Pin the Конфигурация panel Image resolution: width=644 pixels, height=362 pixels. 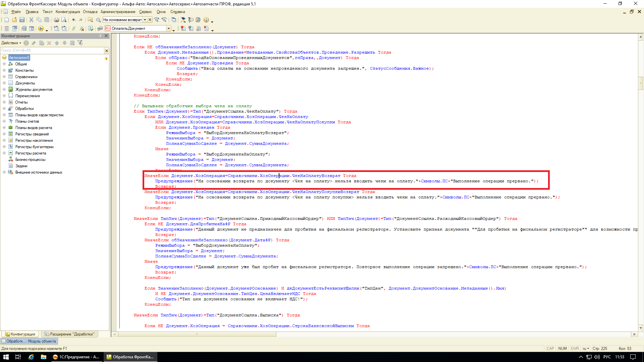pos(100,36)
